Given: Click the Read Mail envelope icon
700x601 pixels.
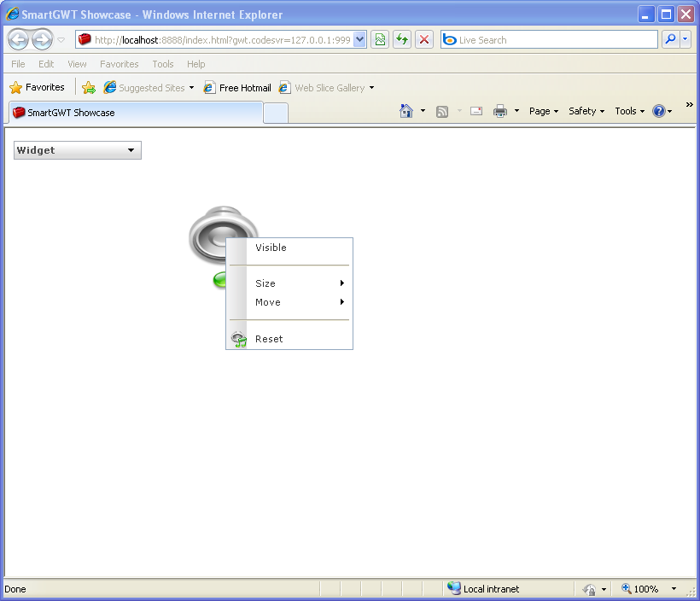Looking at the screenshot, I should point(476,111).
